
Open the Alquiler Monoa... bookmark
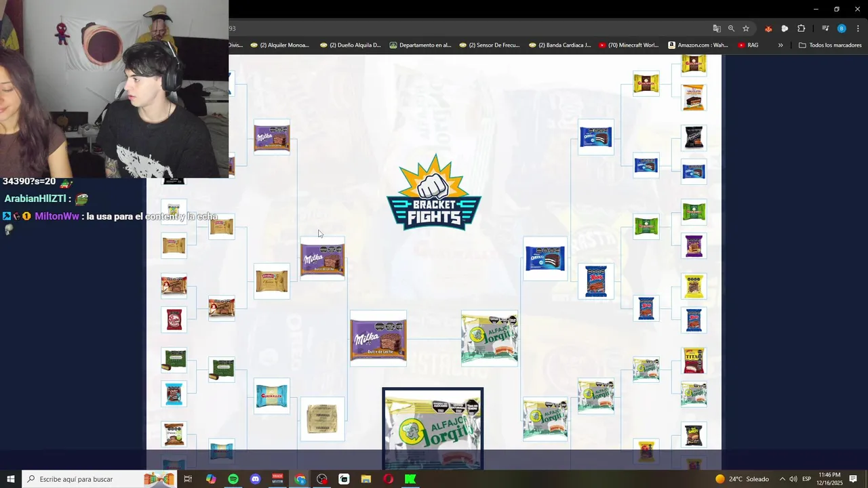pos(279,45)
